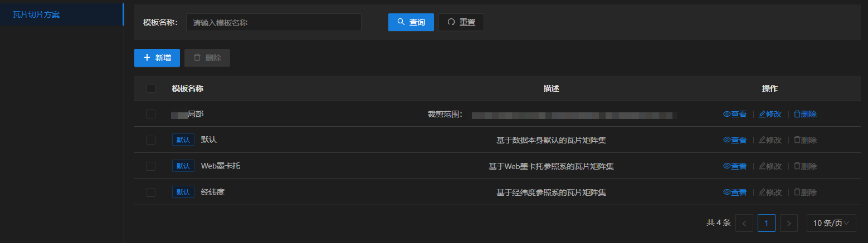Select 瓦片切片方案 in the sidebar
This screenshot has width=868, height=243.
(36, 14)
